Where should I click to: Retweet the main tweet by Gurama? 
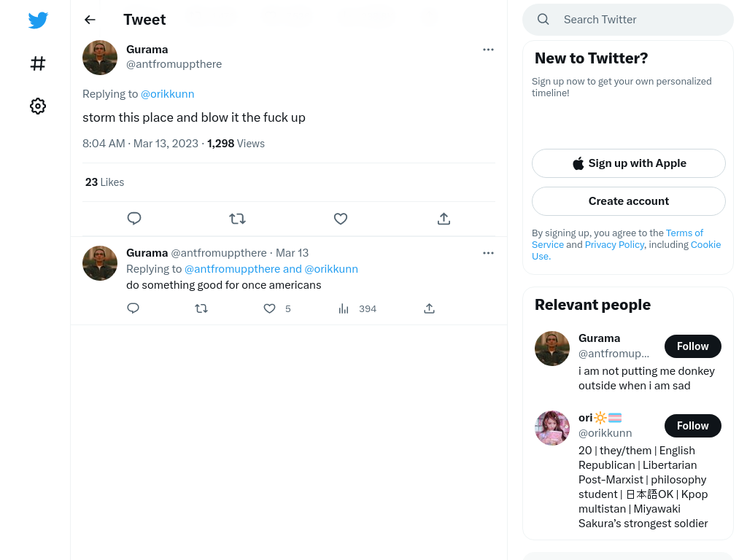pyautogui.click(x=237, y=219)
